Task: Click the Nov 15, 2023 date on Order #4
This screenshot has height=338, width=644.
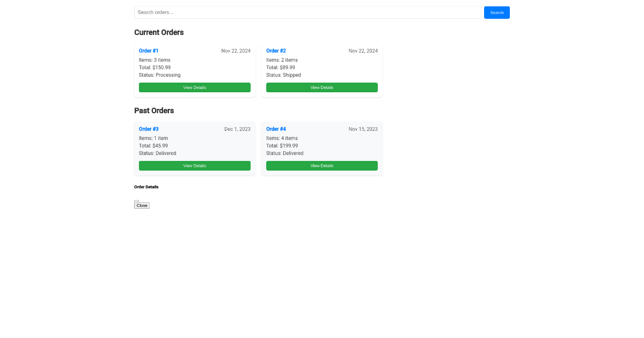Action: [x=363, y=129]
